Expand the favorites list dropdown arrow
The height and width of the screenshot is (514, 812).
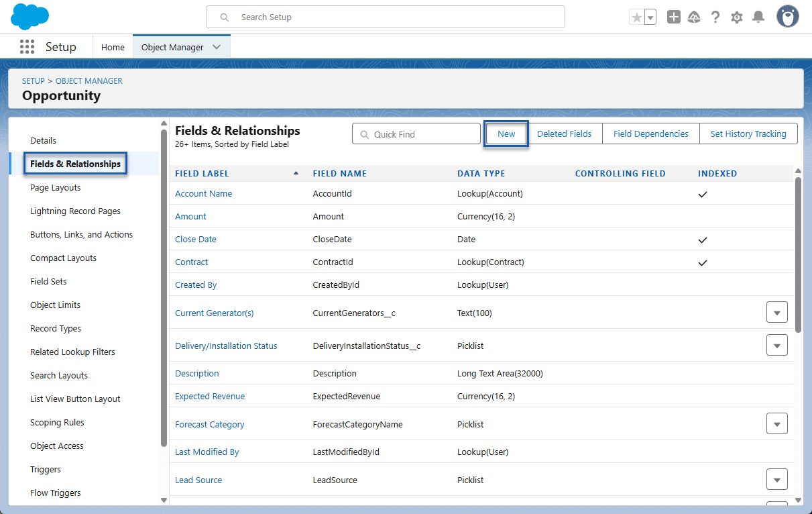coord(650,18)
